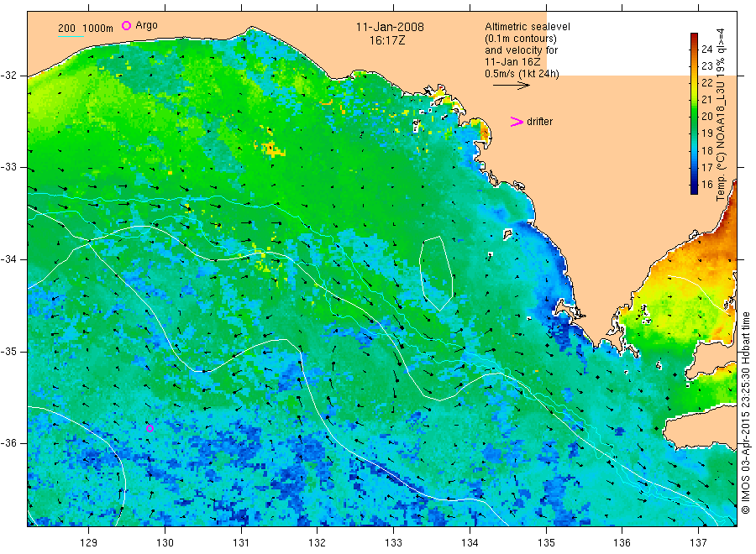Click the '11-Jan 16Z' caption line

click(512, 61)
